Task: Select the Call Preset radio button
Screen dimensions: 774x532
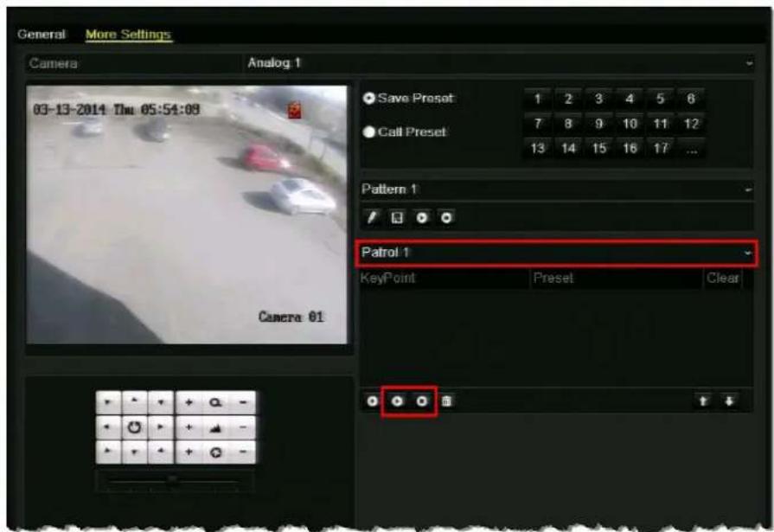Action: point(368,131)
